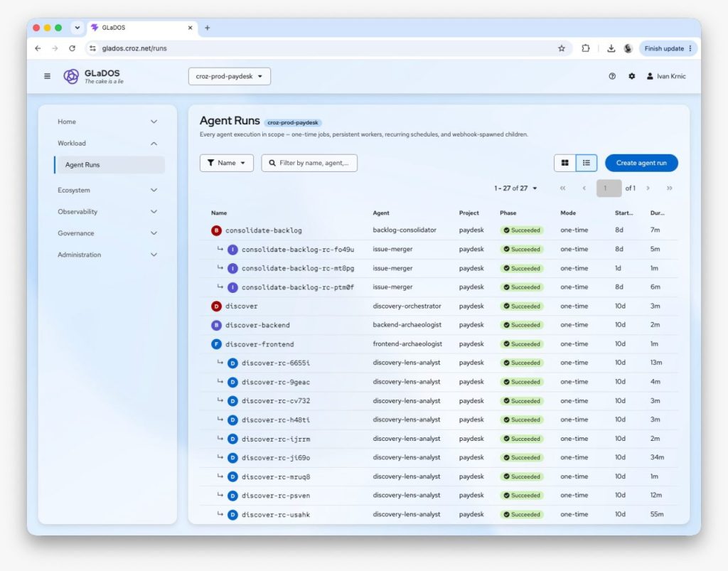Switch to the card grid view

[564, 163]
